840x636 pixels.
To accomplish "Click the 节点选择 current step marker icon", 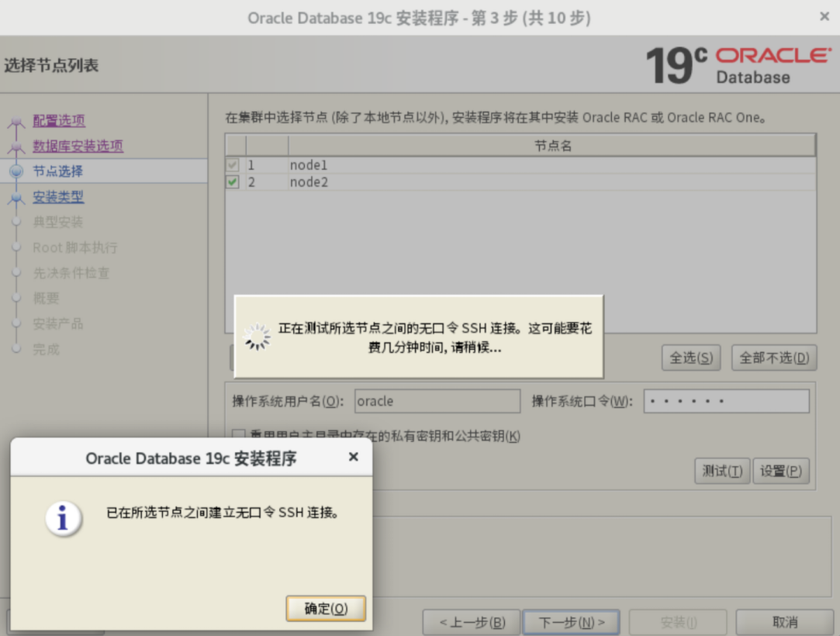I will (x=16, y=171).
